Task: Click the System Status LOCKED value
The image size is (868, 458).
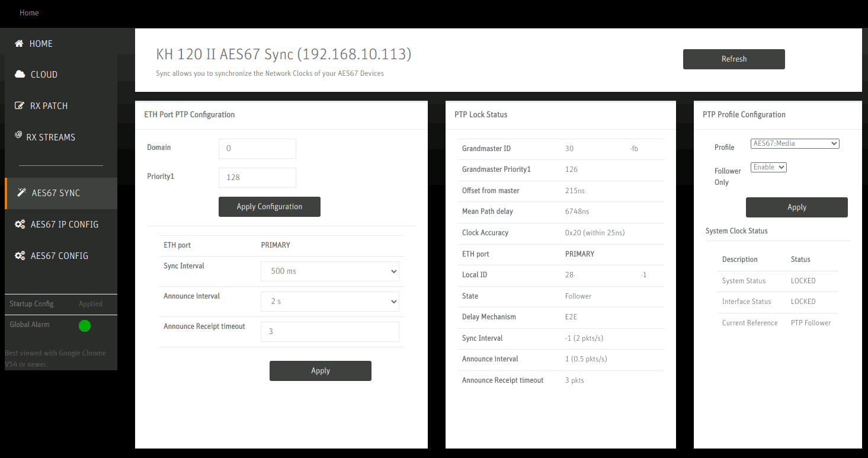Action: pos(803,281)
